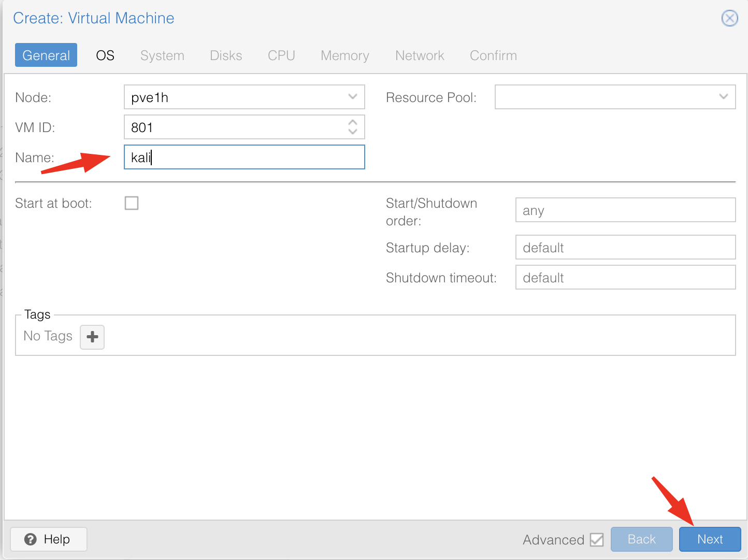The width and height of the screenshot is (748, 560).
Task: Decrease VM ID with the down arrow
Action: 353,132
